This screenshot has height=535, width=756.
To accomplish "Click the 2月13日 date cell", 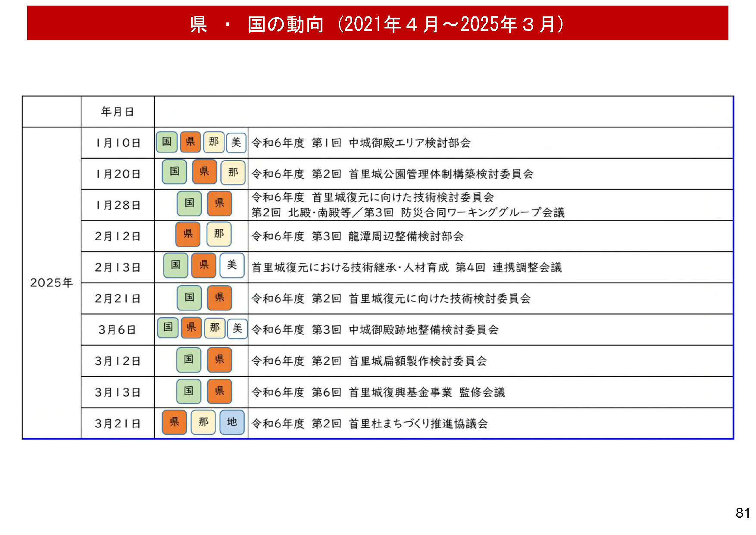I will click(x=117, y=268).
